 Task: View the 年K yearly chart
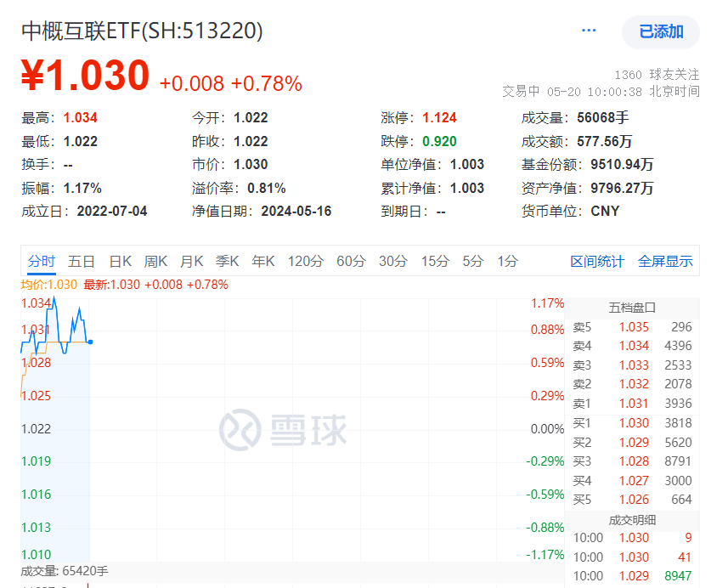pyautogui.click(x=263, y=263)
